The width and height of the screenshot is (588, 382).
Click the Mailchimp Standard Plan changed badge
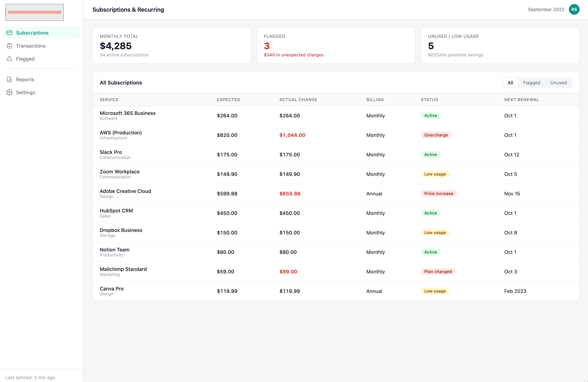pyautogui.click(x=438, y=271)
